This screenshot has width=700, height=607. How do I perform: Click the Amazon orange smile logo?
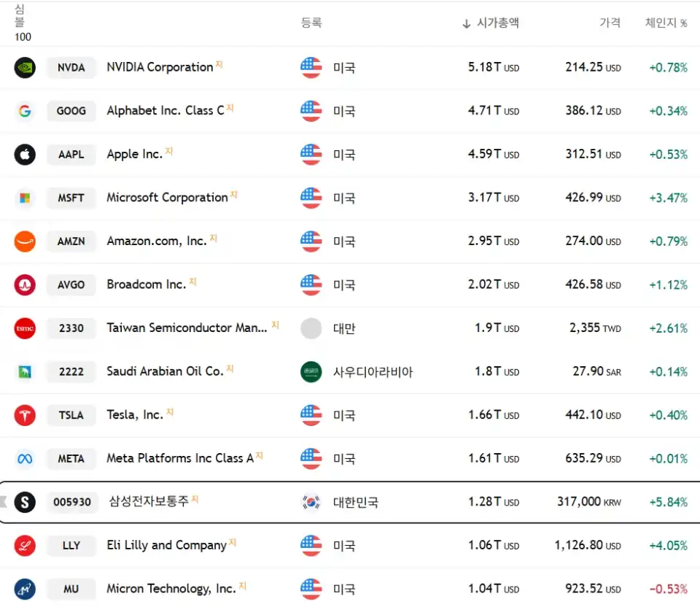coord(25,241)
